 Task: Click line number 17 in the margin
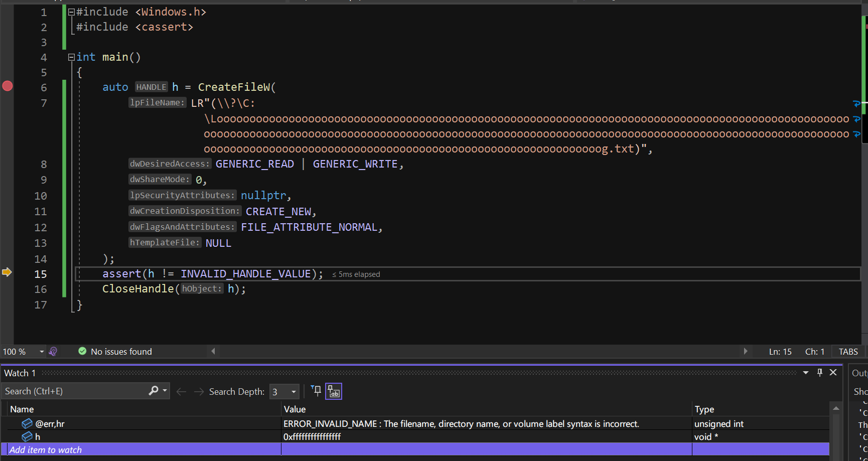(41, 305)
